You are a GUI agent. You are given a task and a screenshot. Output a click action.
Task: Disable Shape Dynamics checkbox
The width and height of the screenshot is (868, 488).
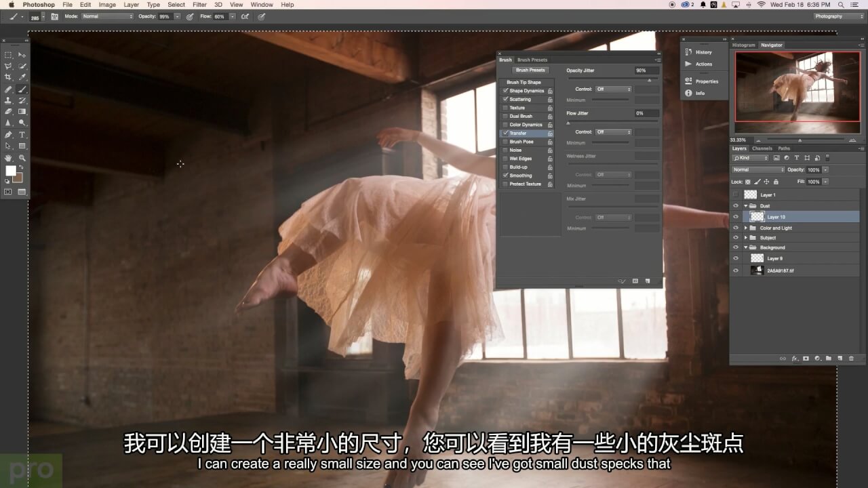[505, 91]
